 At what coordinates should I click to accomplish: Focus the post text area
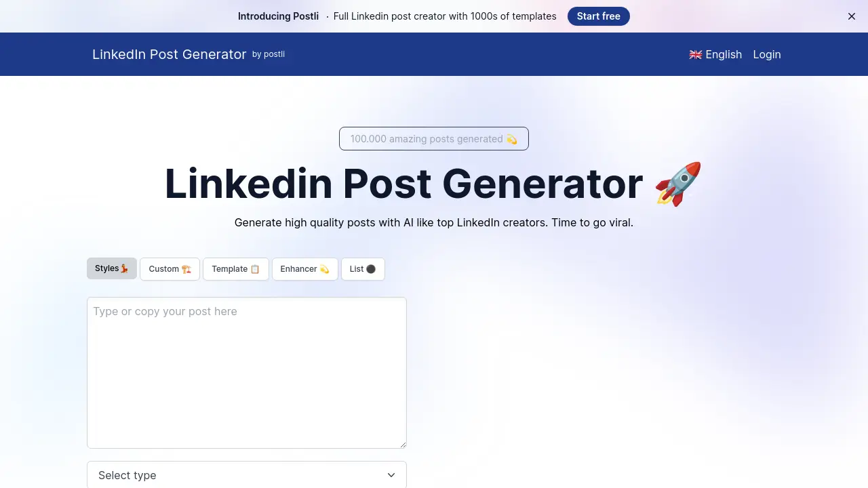tap(247, 373)
